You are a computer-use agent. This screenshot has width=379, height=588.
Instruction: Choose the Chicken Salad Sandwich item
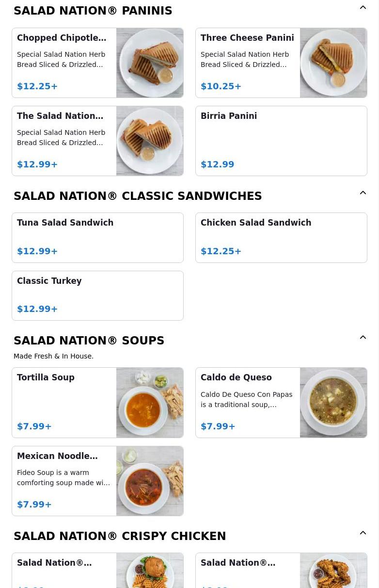click(281, 237)
